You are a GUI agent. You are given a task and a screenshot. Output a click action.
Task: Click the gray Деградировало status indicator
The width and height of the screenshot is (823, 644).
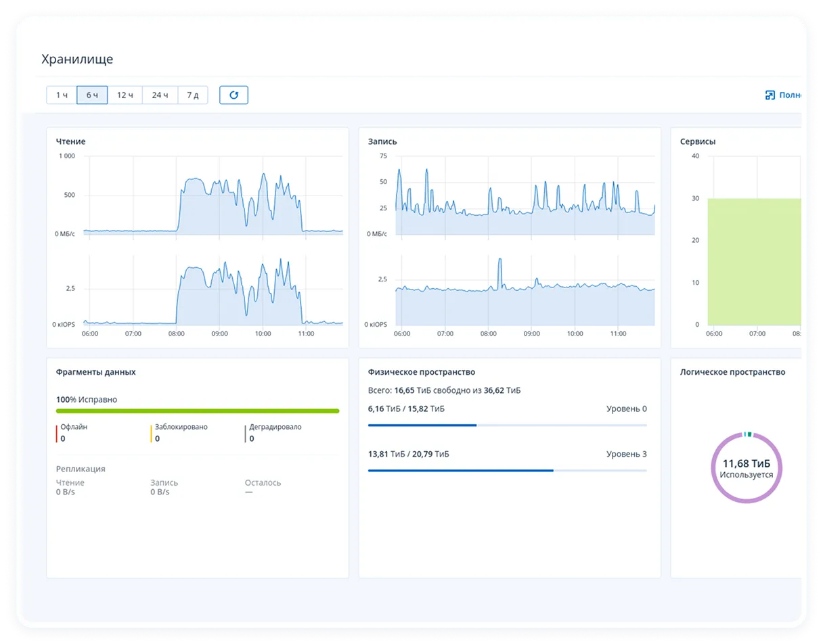point(246,433)
